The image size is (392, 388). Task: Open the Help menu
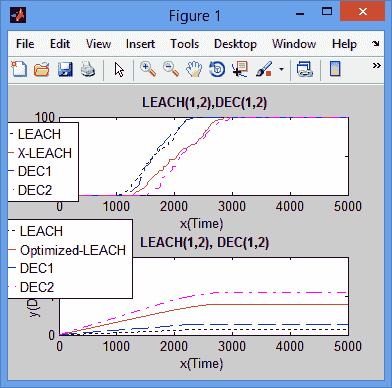(x=344, y=44)
